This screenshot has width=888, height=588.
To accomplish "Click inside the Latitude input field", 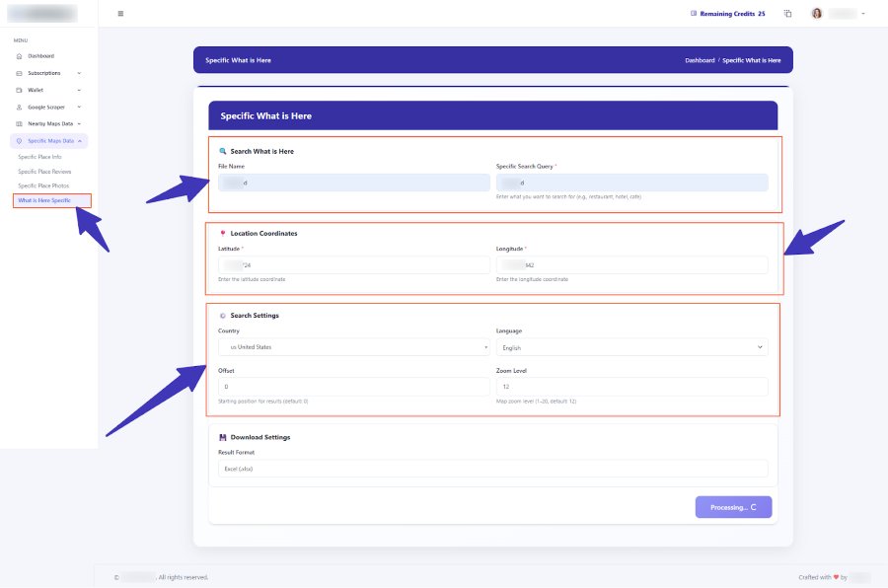I will [353, 264].
